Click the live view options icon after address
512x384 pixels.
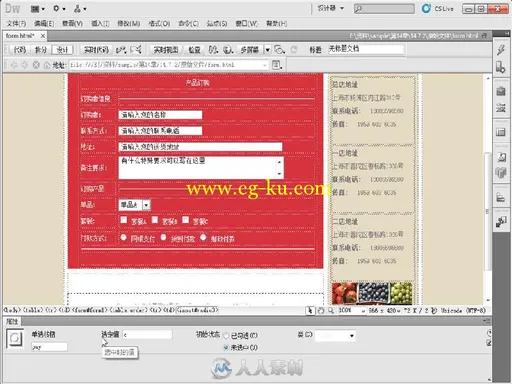(277, 65)
